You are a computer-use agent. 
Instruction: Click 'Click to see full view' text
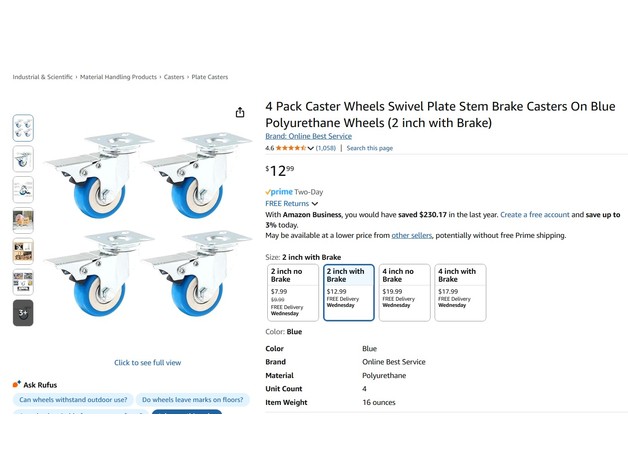tap(147, 363)
